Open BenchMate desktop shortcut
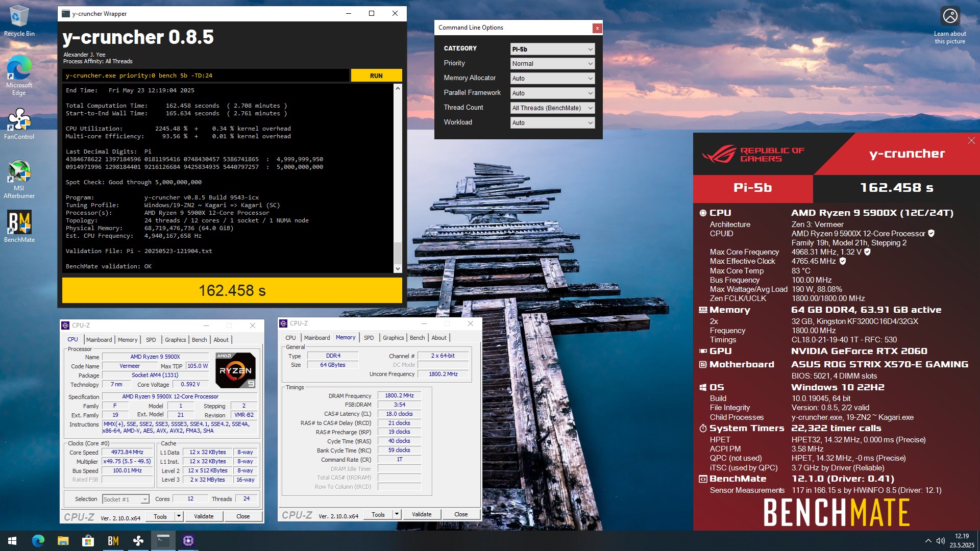 click(x=19, y=226)
